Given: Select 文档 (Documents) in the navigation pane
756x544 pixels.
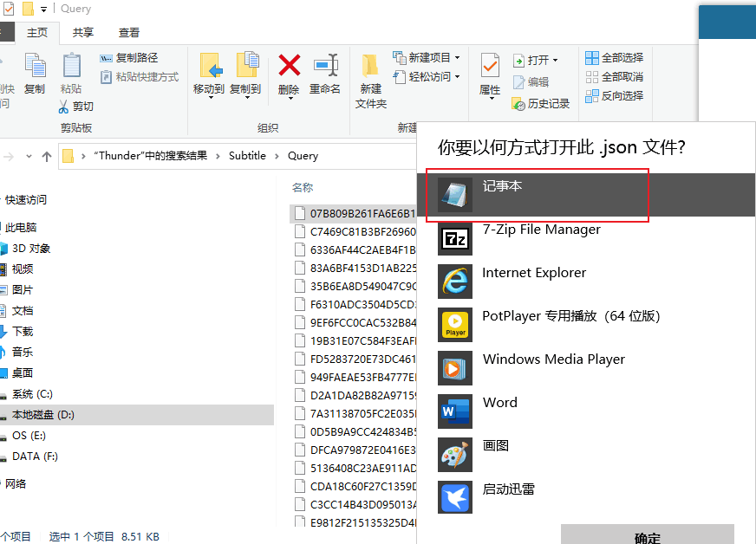Looking at the screenshot, I should click(23, 311).
